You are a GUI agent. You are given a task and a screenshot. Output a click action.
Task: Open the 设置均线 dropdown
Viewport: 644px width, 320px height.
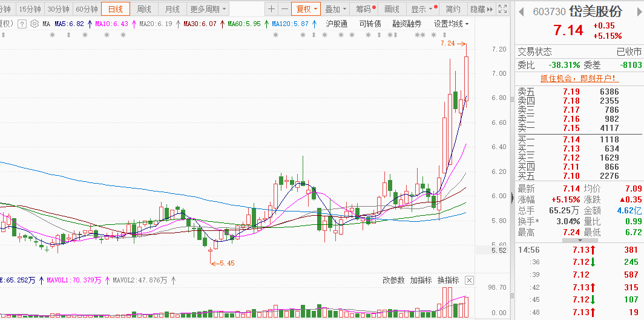point(451,24)
